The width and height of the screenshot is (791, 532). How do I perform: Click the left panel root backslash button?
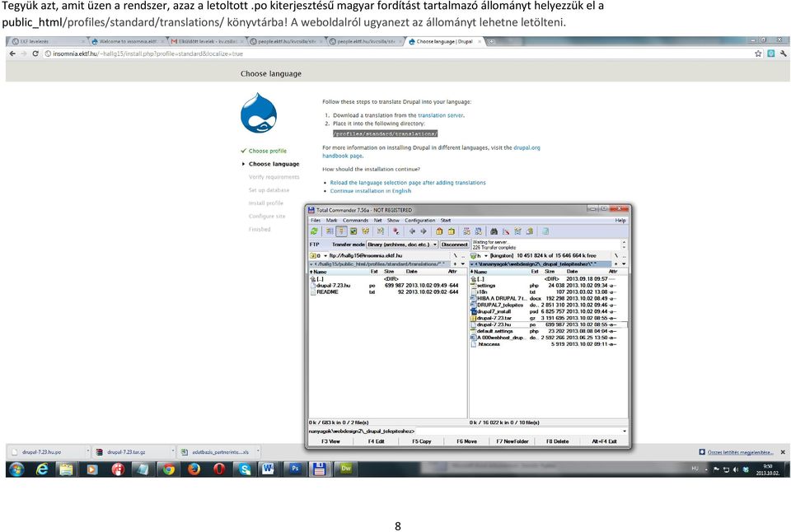pos(455,255)
